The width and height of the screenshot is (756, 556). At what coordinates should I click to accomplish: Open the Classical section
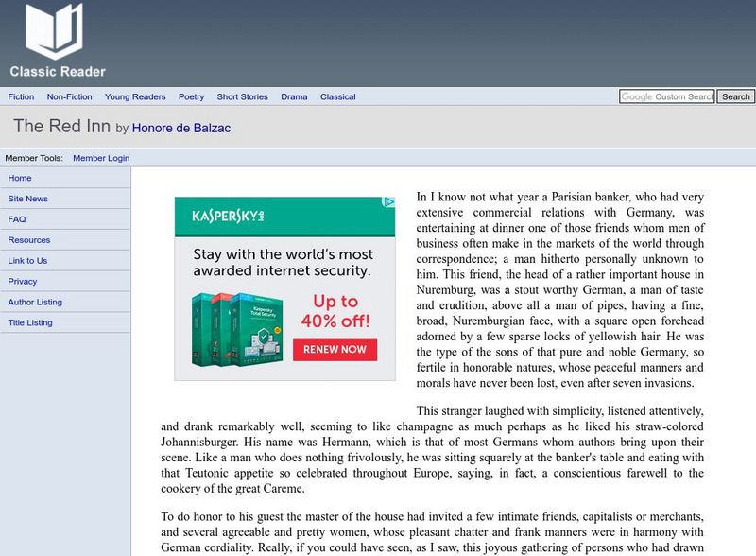(338, 96)
